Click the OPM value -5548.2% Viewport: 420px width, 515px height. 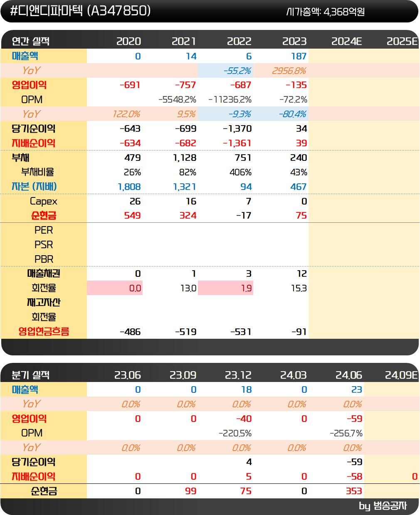point(177,100)
